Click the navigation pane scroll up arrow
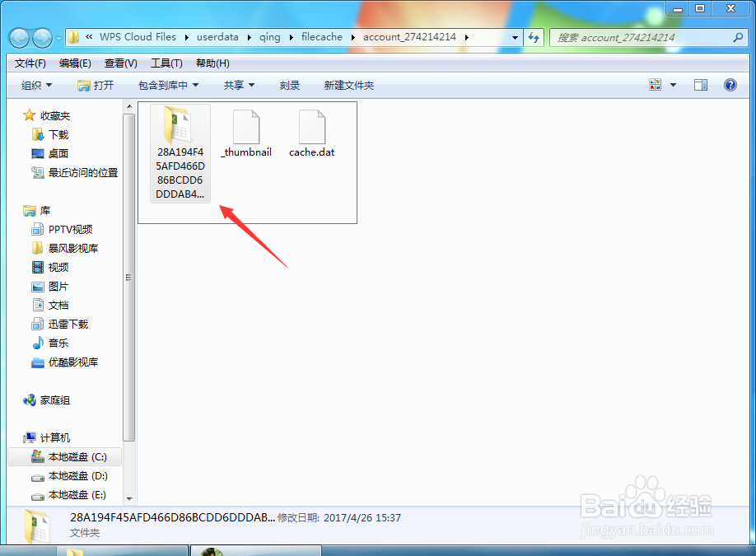The height and width of the screenshot is (556, 756). 128,106
